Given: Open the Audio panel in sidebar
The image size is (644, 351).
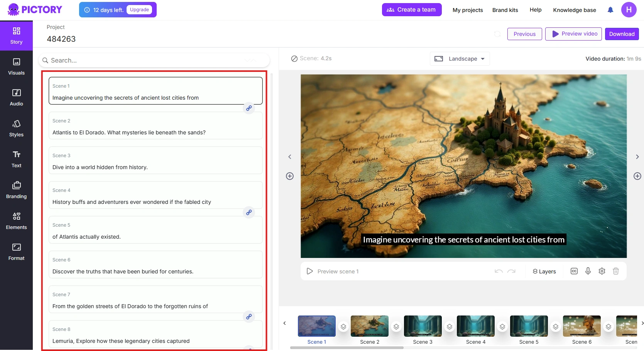Looking at the screenshot, I should pyautogui.click(x=16, y=97).
